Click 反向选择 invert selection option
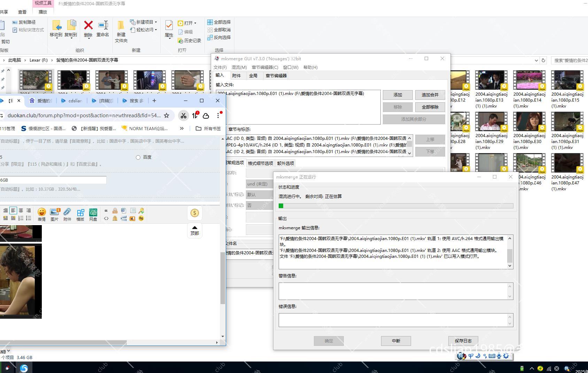 coord(219,37)
